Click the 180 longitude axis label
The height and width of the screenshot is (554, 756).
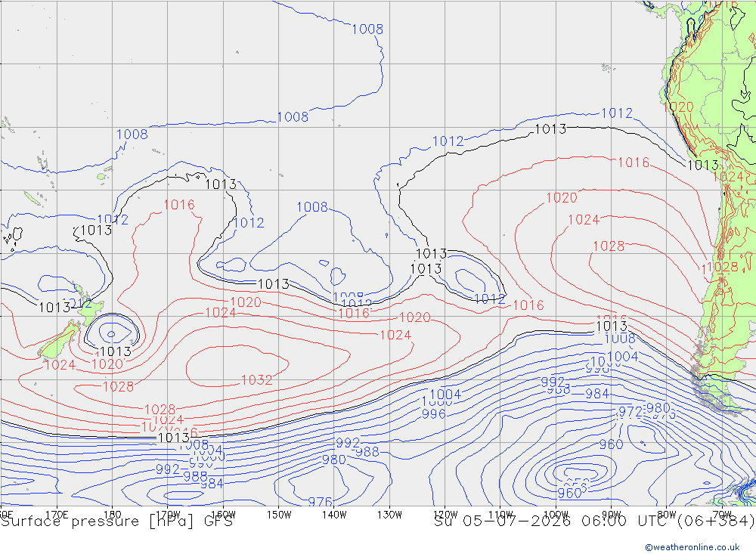click(113, 514)
